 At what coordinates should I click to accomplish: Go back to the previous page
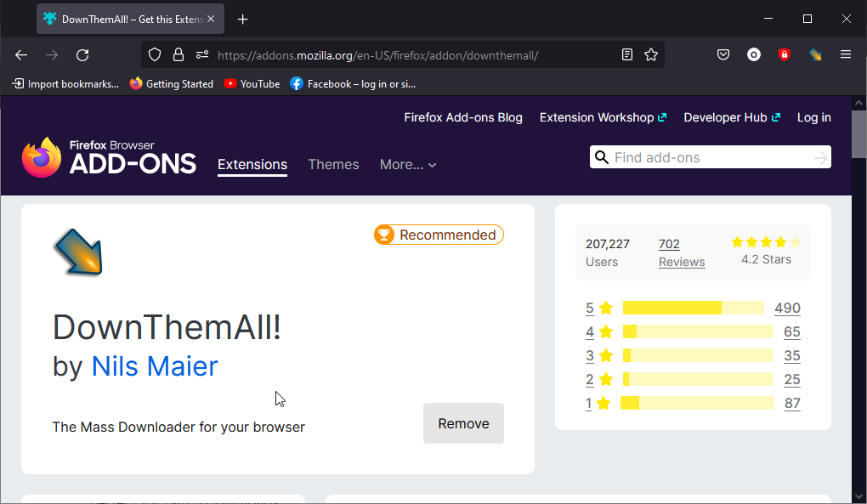pos(21,54)
